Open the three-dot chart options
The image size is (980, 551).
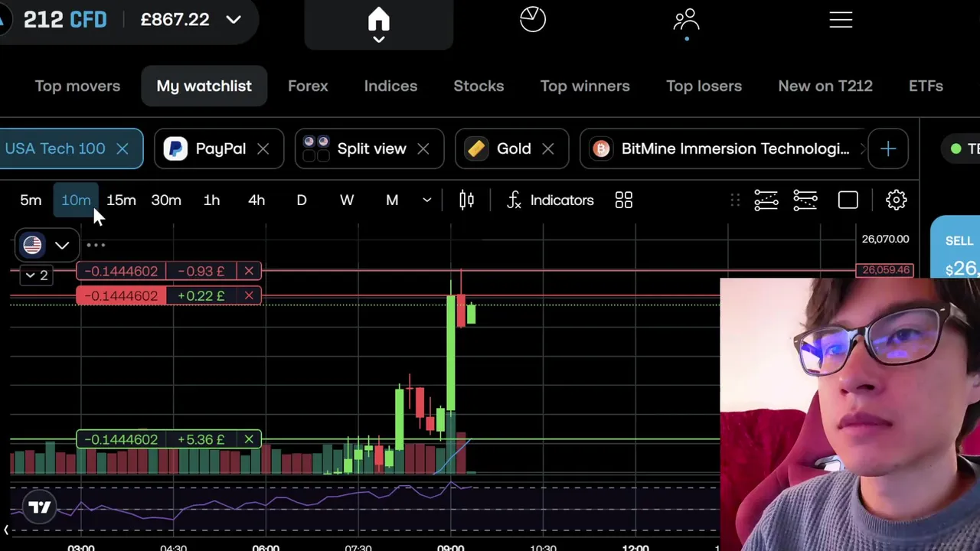(x=96, y=246)
